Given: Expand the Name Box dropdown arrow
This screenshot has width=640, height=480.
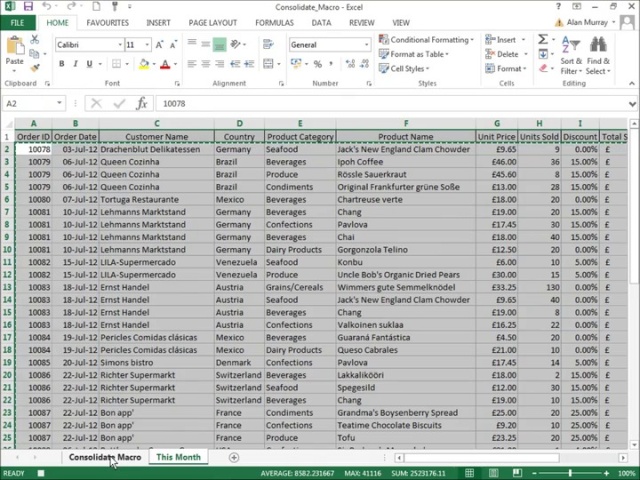Looking at the screenshot, I should tap(59, 103).
